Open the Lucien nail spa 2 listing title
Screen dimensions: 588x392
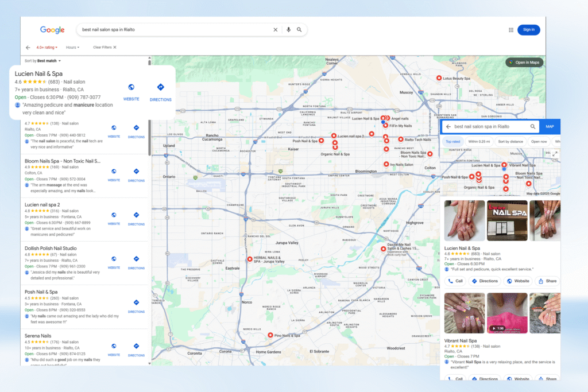point(42,205)
